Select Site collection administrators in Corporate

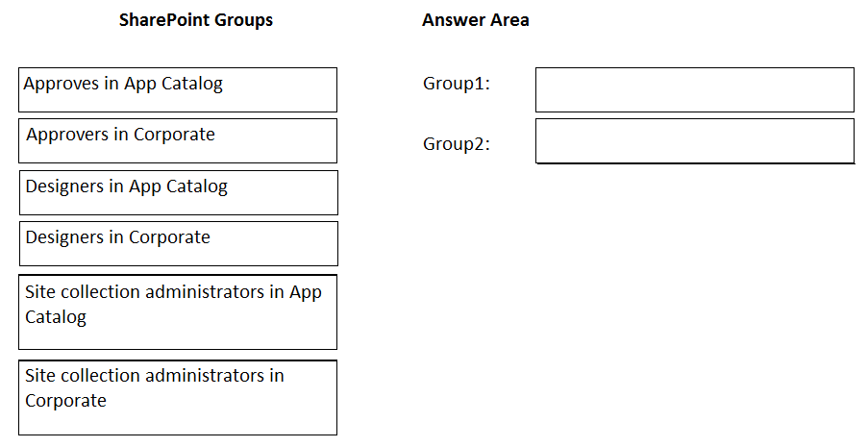(178, 398)
